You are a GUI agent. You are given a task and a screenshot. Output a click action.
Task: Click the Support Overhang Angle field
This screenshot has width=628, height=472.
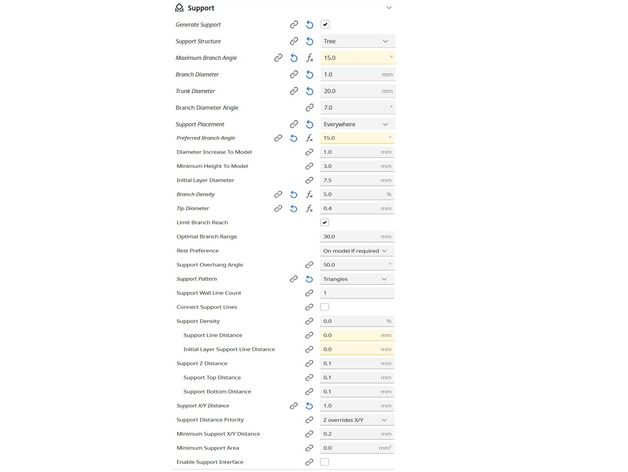352,265
